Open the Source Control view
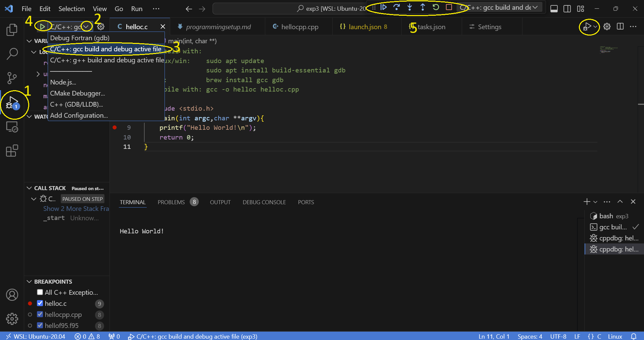The height and width of the screenshot is (340, 644). [12, 78]
